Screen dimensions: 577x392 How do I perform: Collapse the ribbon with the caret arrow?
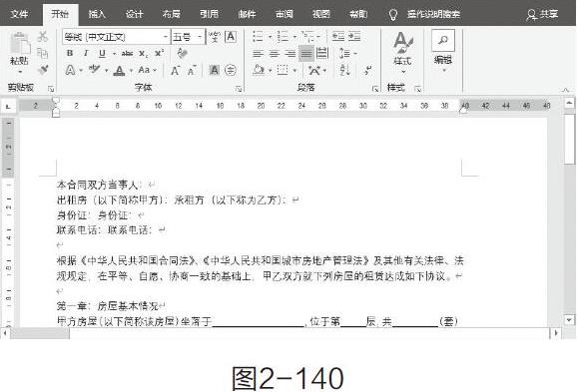point(566,89)
